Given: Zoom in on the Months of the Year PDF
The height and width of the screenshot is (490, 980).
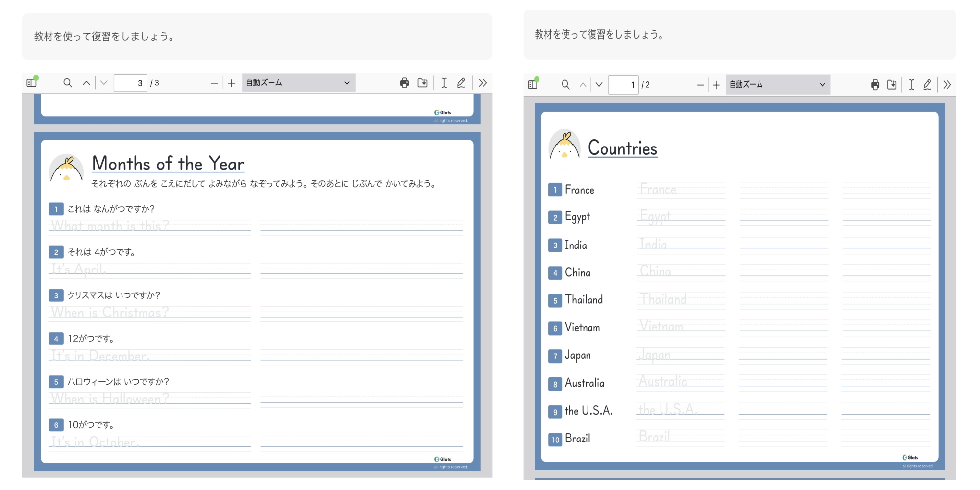Looking at the screenshot, I should click(232, 83).
